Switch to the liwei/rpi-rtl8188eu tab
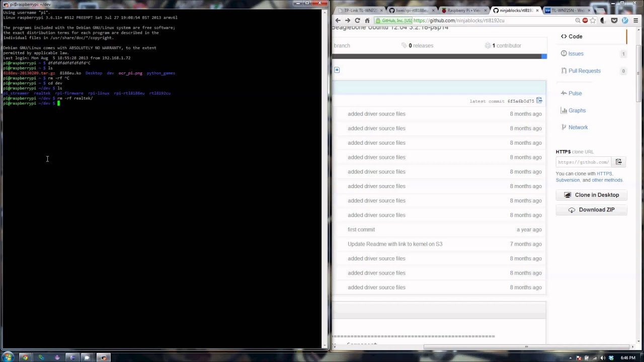The width and height of the screenshot is (644, 362). 410,11
